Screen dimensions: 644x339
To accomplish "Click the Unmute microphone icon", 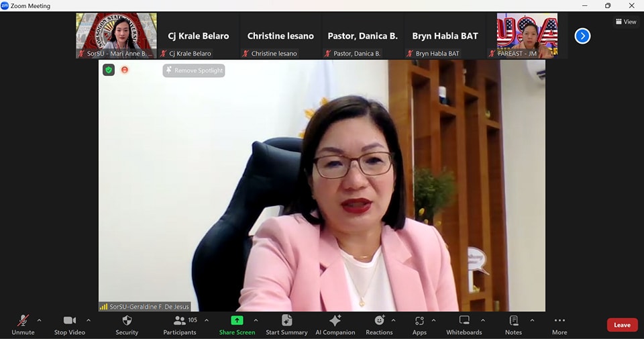I will point(23,321).
